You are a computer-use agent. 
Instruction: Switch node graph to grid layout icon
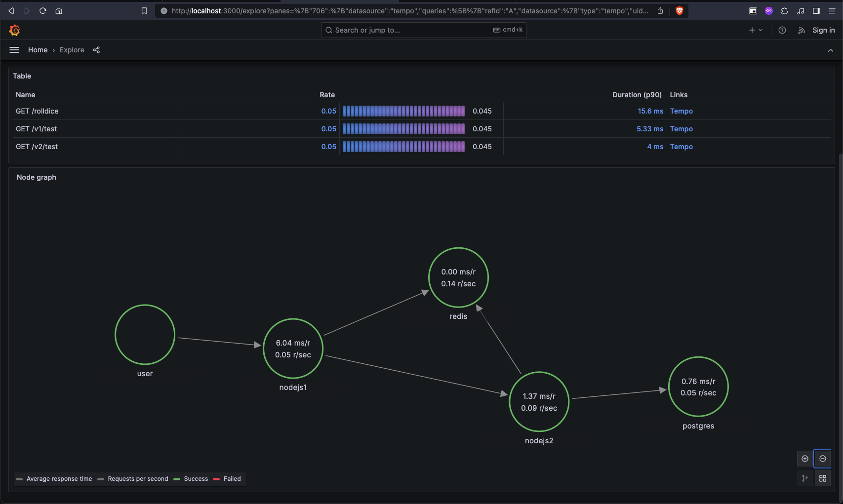coord(823,478)
